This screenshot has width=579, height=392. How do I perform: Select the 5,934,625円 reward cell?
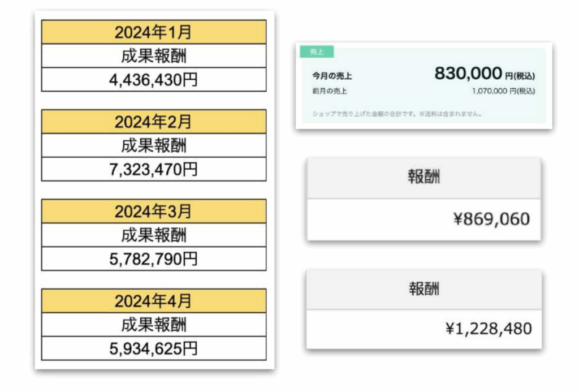tap(153, 348)
